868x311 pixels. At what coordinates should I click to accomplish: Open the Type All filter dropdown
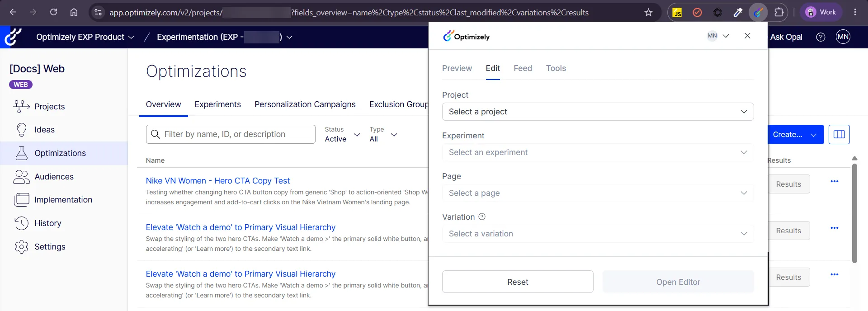click(383, 134)
